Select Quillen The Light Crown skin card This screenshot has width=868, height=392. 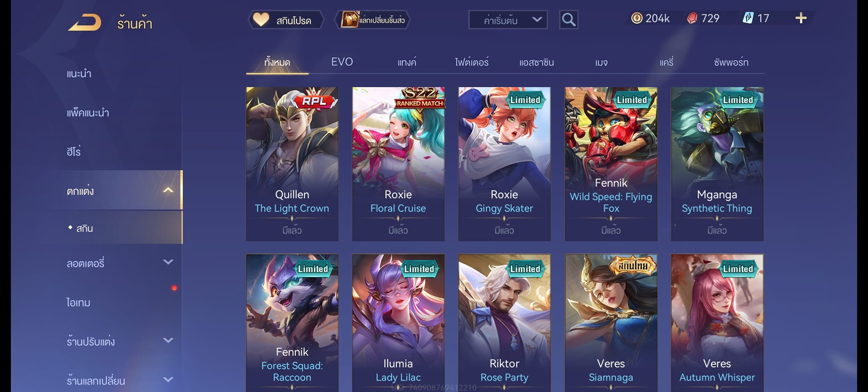pyautogui.click(x=292, y=164)
